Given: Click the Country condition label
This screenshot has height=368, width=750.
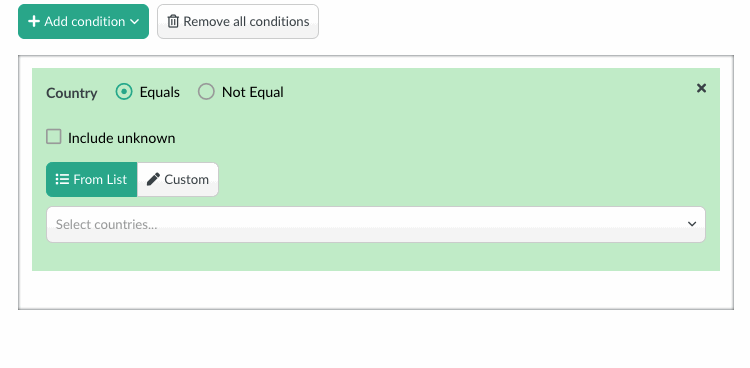Looking at the screenshot, I should [x=72, y=93].
